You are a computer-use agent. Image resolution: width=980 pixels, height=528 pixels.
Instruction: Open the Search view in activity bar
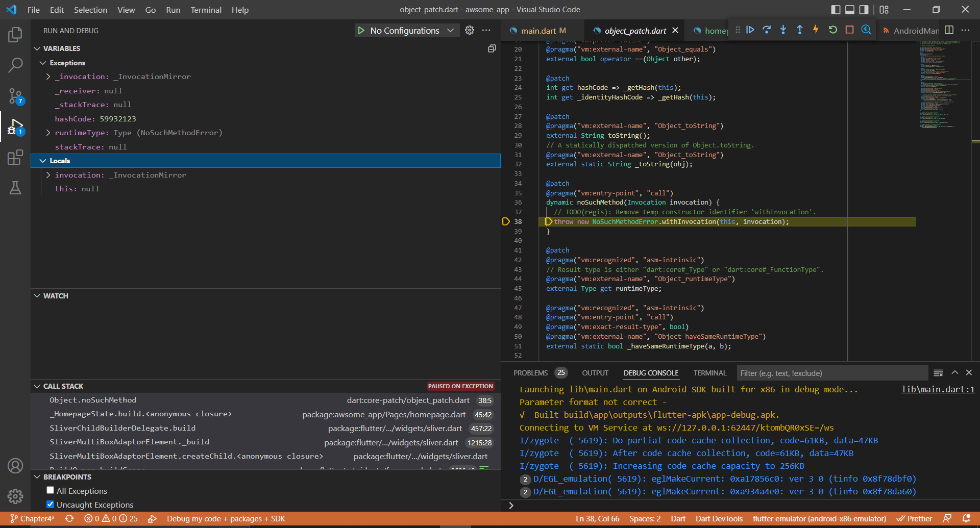[15, 65]
